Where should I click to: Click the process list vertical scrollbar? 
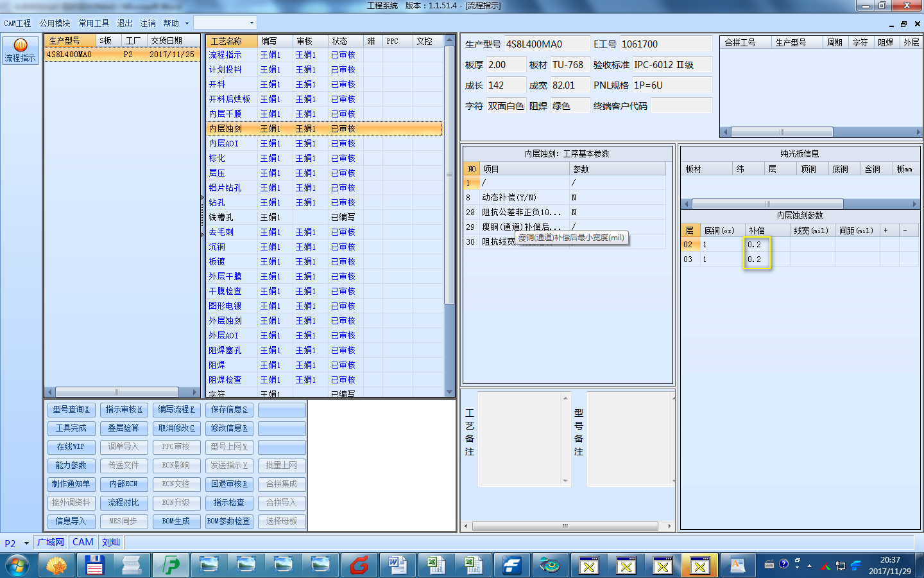tap(449, 215)
